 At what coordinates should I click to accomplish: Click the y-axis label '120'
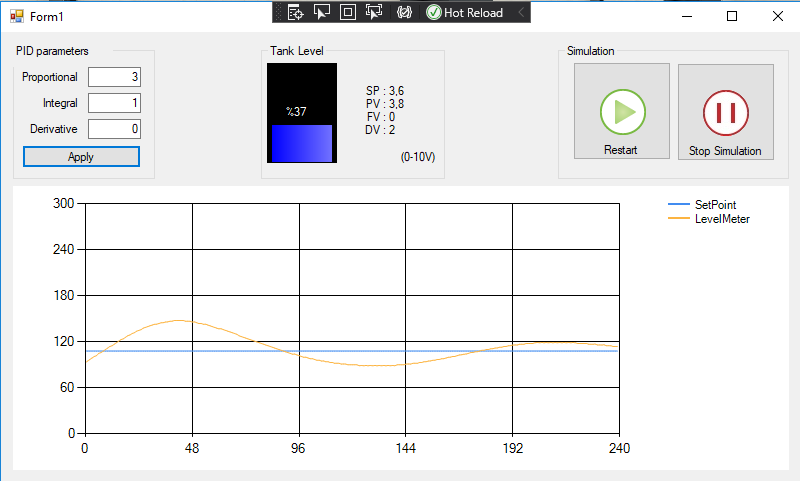[64, 341]
